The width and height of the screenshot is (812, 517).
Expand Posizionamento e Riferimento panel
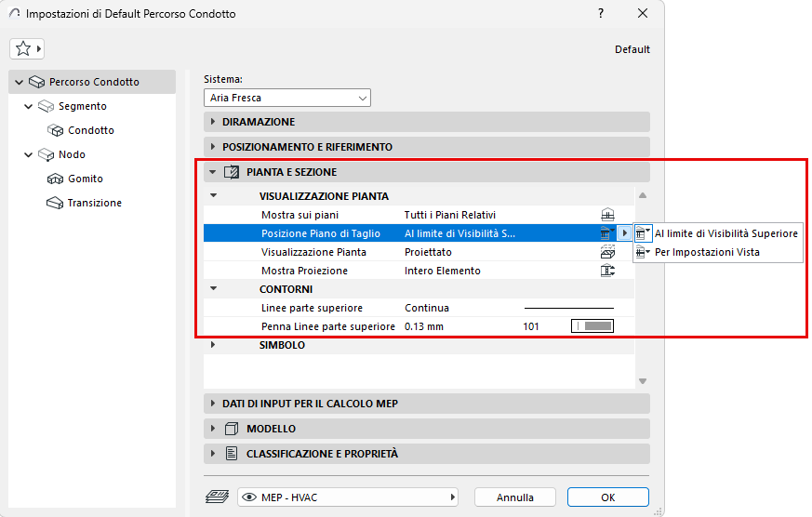[x=213, y=147]
